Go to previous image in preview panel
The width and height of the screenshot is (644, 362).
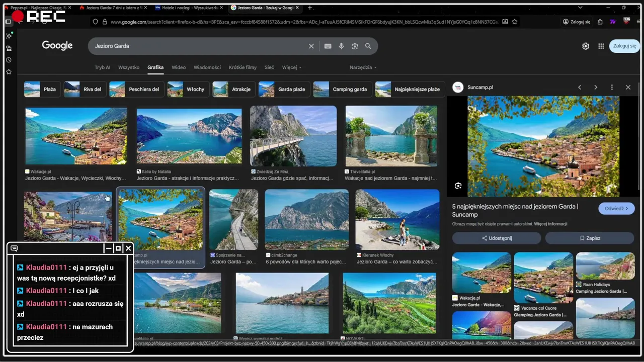point(580,87)
